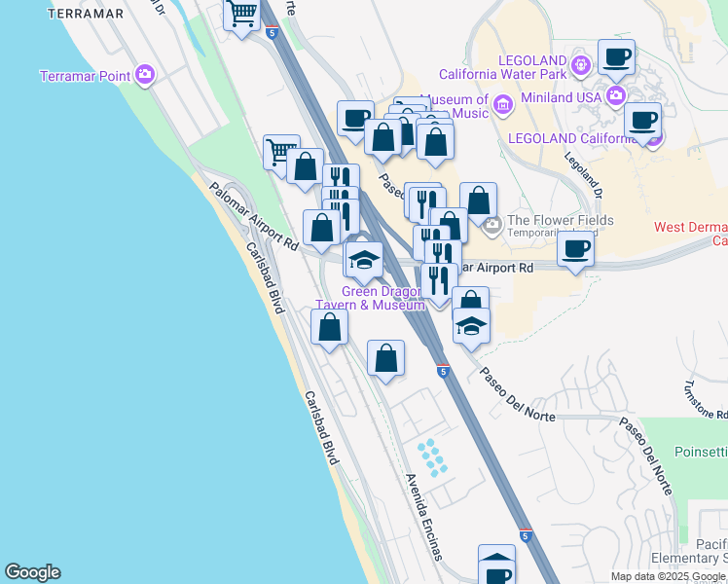Select the I-5 shield next to Paseo Del Norte label

coord(443,371)
